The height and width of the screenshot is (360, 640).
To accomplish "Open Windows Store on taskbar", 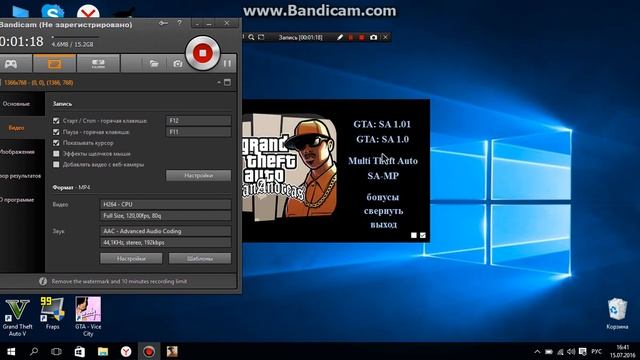I will tap(80, 351).
